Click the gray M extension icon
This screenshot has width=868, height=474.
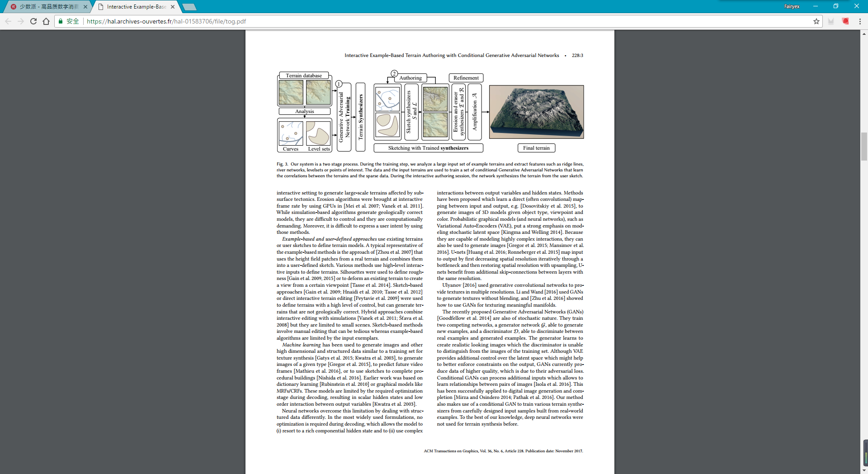pyautogui.click(x=831, y=21)
